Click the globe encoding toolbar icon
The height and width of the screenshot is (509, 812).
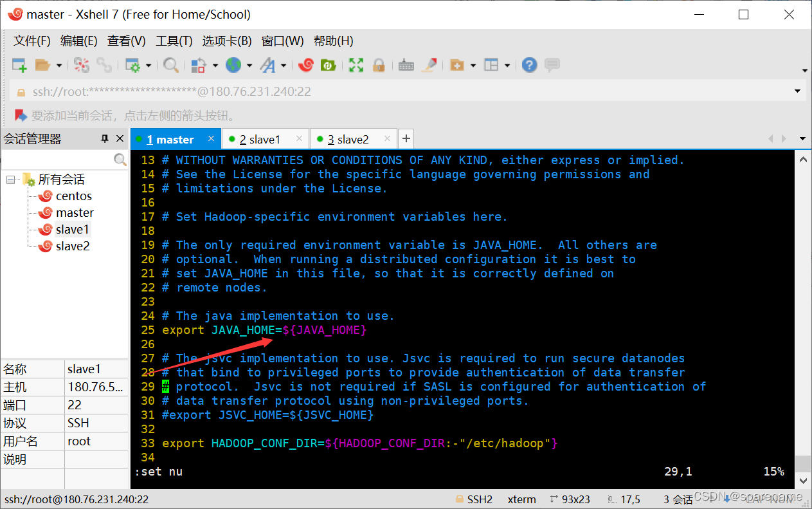click(233, 65)
